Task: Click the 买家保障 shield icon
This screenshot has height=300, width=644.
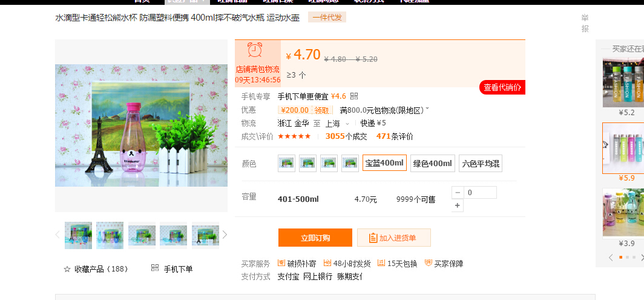Action: (x=429, y=264)
